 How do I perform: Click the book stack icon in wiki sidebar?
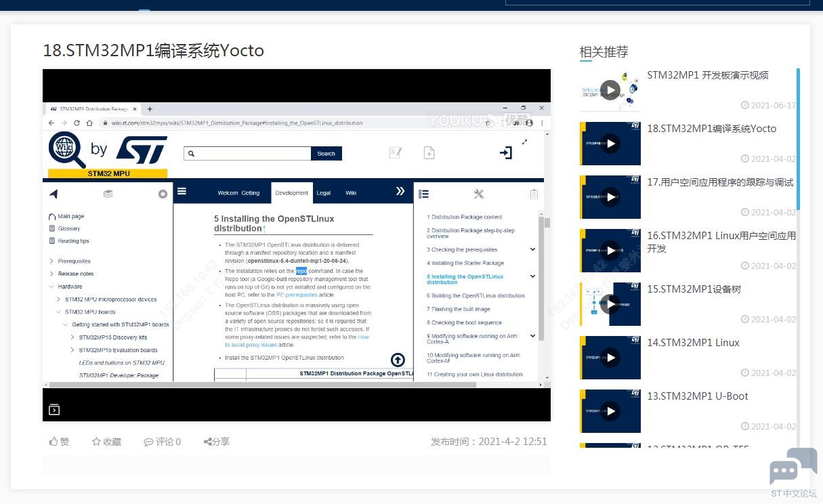click(108, 194)
